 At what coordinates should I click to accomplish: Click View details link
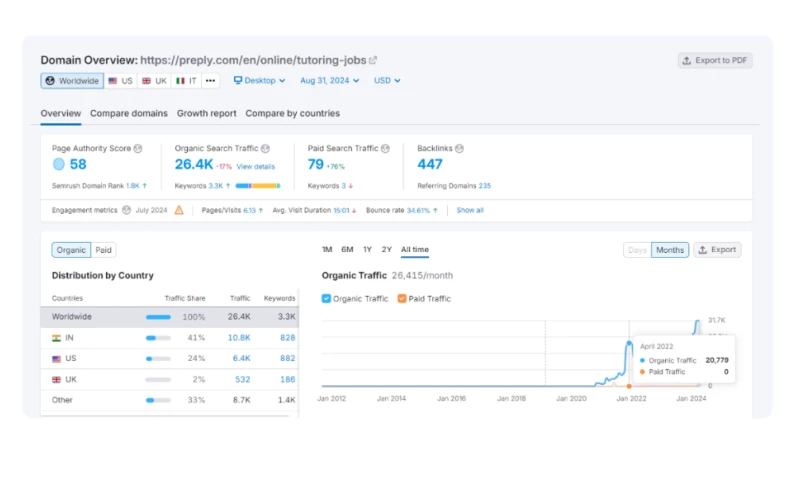256,166
